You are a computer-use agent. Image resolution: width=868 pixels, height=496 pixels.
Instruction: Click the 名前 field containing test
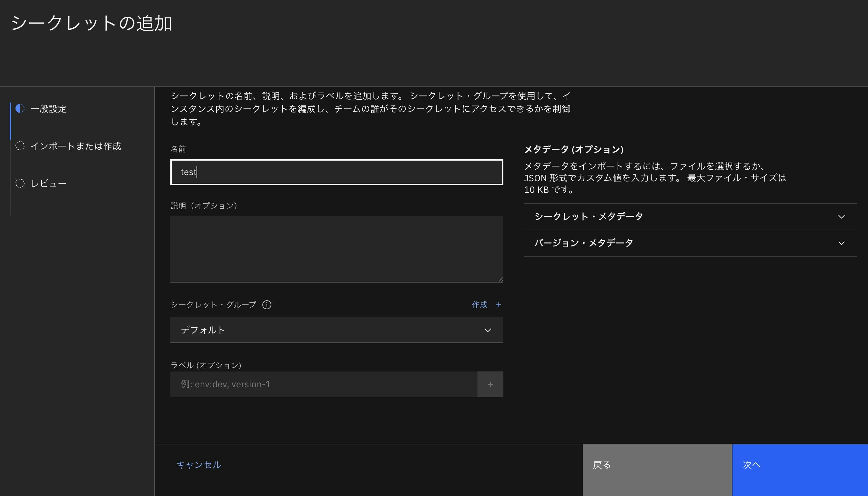[337, 172]
